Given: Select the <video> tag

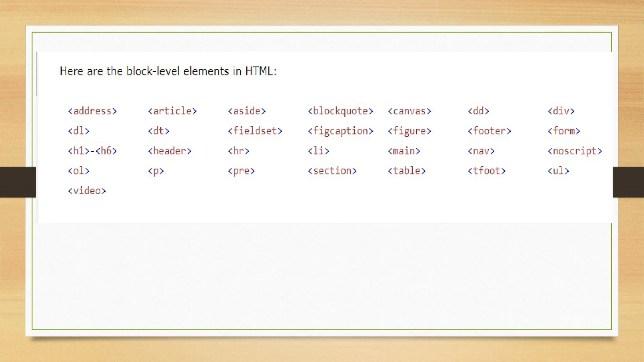Looking at the screenshot, I should point(87,191).
